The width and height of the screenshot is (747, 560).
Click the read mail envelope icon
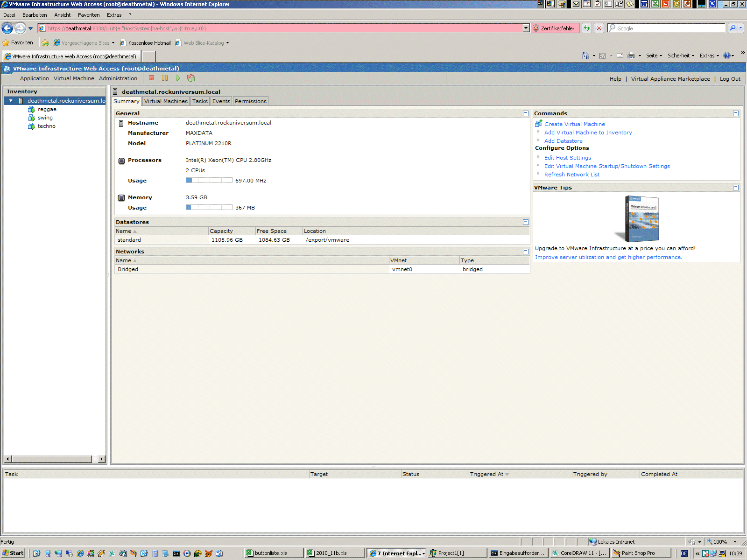click(x=620, y=56)
